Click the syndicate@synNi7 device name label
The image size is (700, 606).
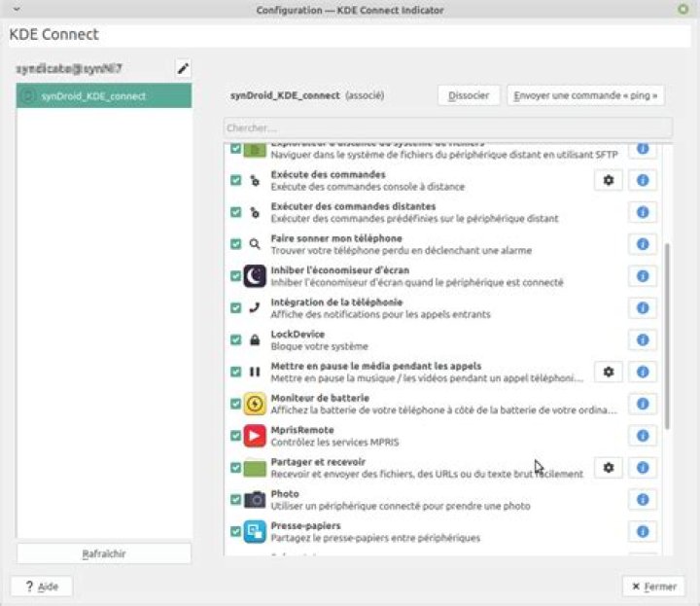(x=69, y=69)
